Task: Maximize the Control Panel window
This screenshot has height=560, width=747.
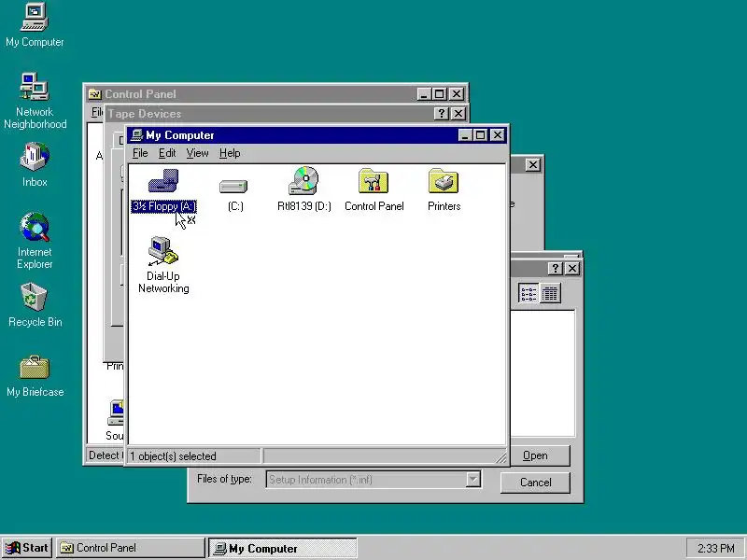Action: (439, 94)
